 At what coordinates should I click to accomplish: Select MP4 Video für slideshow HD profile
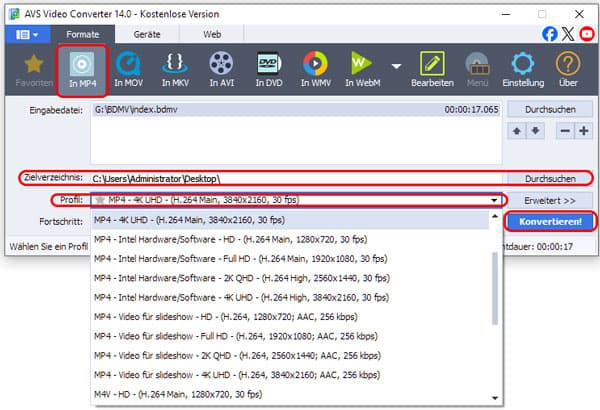pos(290,317)
